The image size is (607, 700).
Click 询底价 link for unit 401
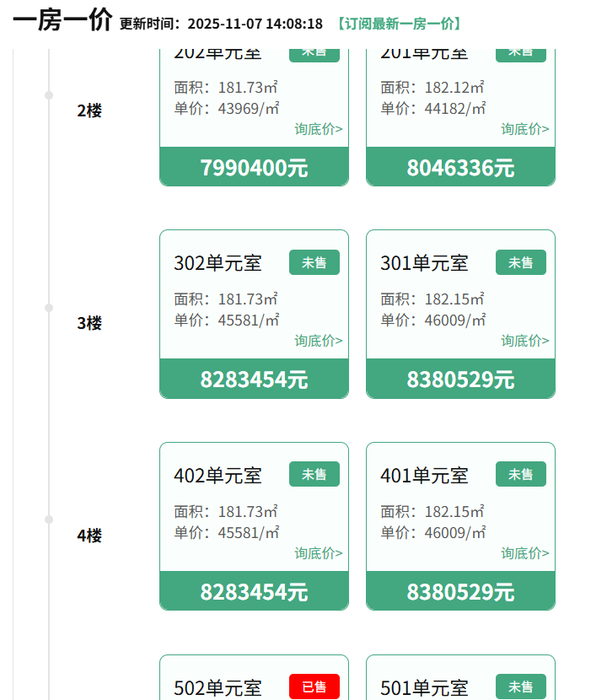524,553
